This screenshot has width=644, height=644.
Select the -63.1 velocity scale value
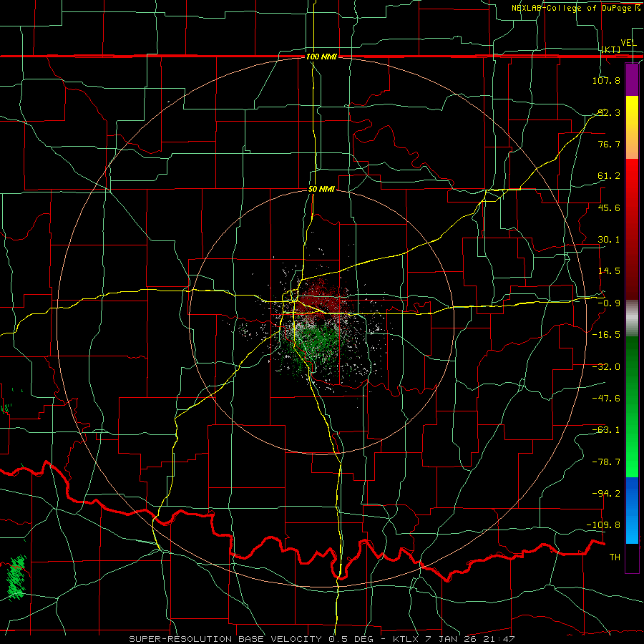606,430
